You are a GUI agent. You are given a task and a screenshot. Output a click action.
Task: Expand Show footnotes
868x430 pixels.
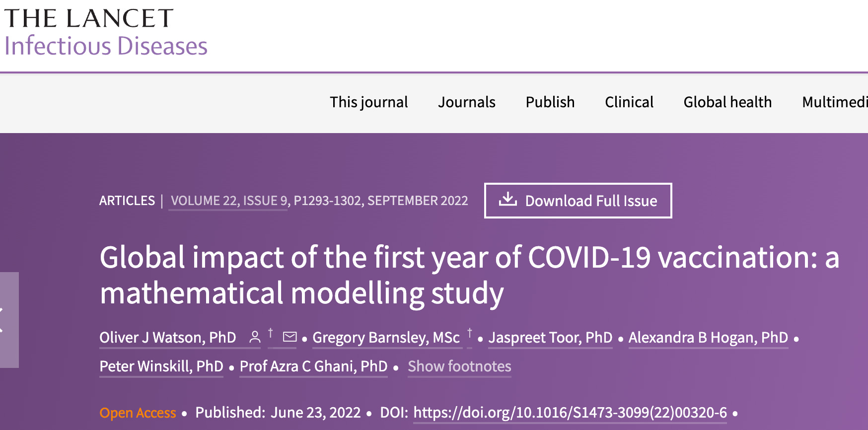tap(459, 366)
